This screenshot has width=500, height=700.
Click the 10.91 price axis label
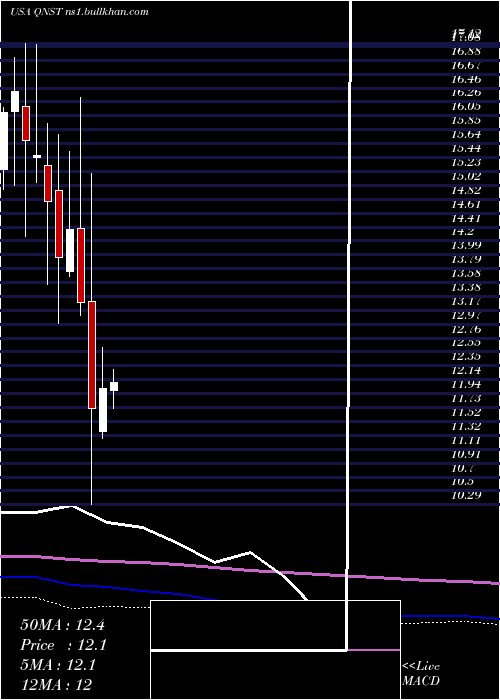pos(466,454)
